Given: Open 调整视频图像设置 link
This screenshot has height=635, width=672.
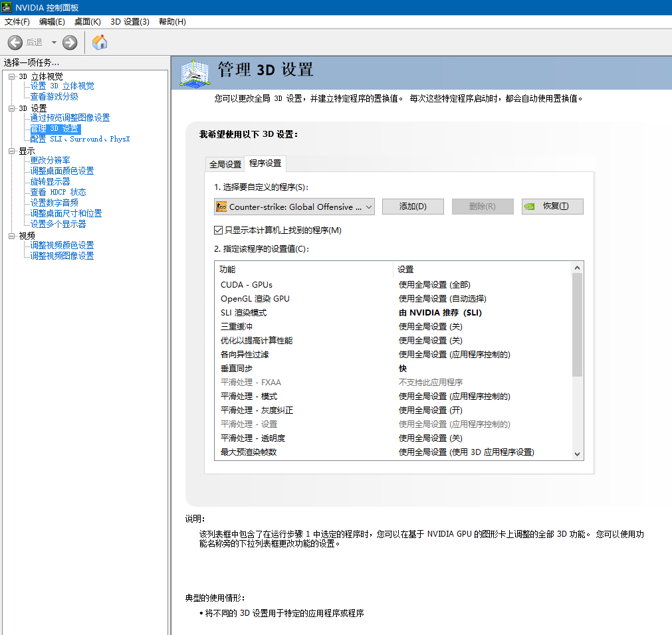Looking at the screenshot, I should coord(62,256).
